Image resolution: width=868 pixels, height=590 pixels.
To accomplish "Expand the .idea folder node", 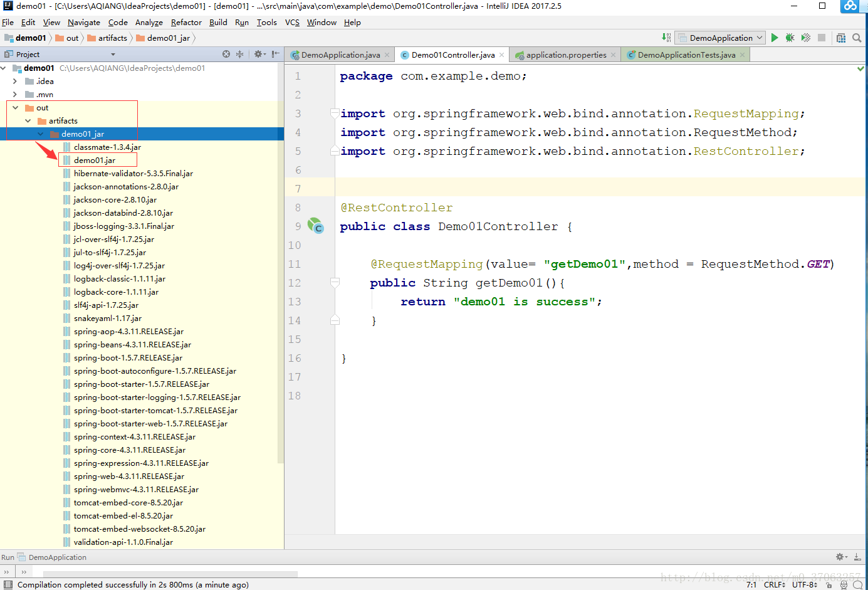I will (x=15, y=82).
